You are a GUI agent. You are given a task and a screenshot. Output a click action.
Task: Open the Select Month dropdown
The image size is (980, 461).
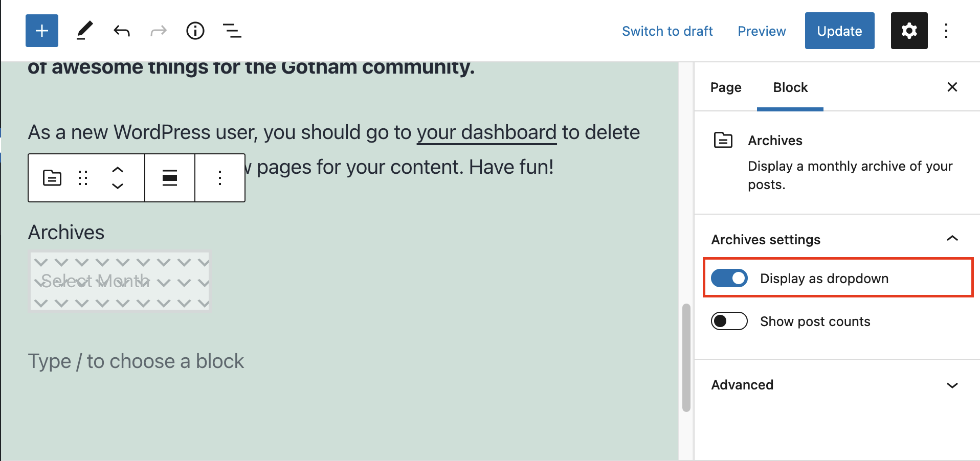119,281
